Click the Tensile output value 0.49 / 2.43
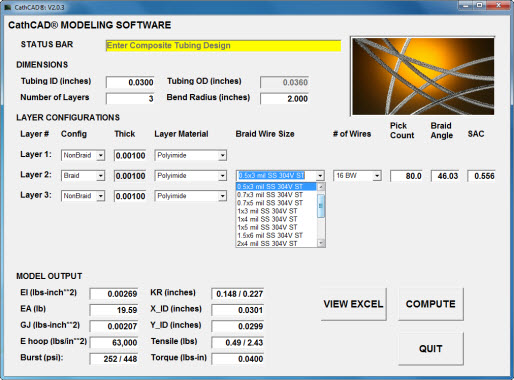Viewport: 514px width, 380px height. pyautogui.click(x=238, y=342)
